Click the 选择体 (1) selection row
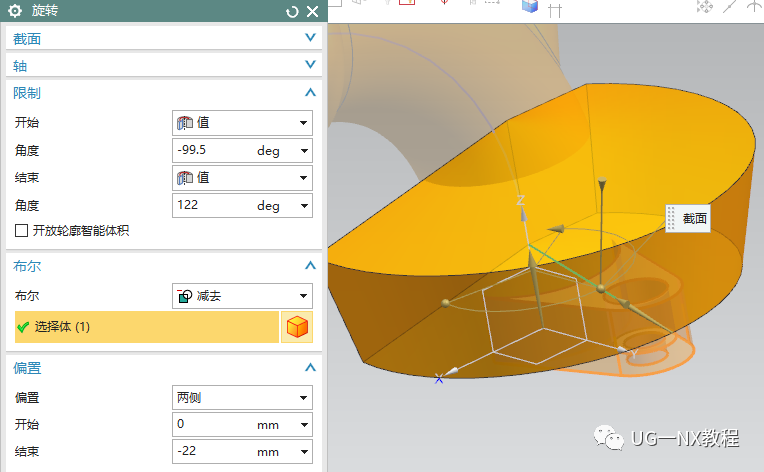This screenshot has height=472, width=764. (x=147, y=327)
